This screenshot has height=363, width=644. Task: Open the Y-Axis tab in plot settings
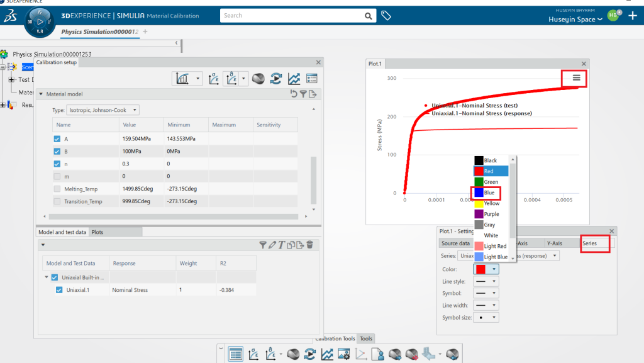[x=555, y=243]
